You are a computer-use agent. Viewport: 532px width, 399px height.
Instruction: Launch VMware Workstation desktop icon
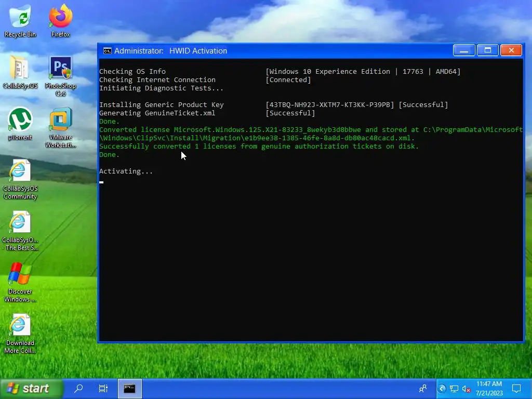tap(60, 128)
